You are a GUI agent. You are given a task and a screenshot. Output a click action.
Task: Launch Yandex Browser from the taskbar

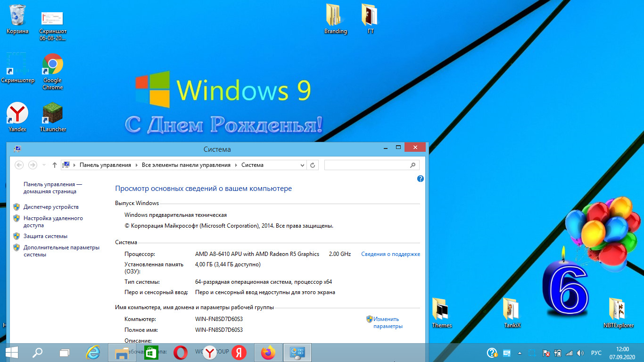210,352
